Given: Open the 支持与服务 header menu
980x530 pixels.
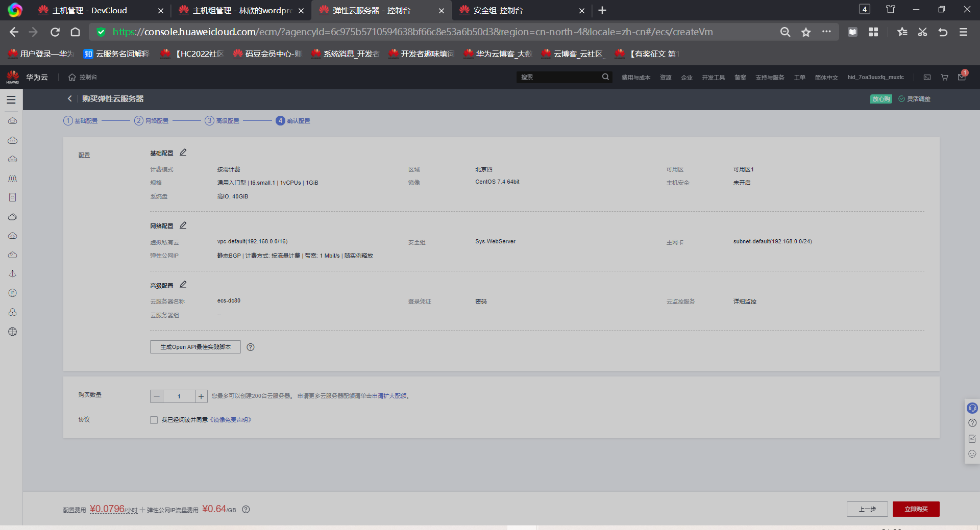Looking at the screenshot, I should pos(770,78).
